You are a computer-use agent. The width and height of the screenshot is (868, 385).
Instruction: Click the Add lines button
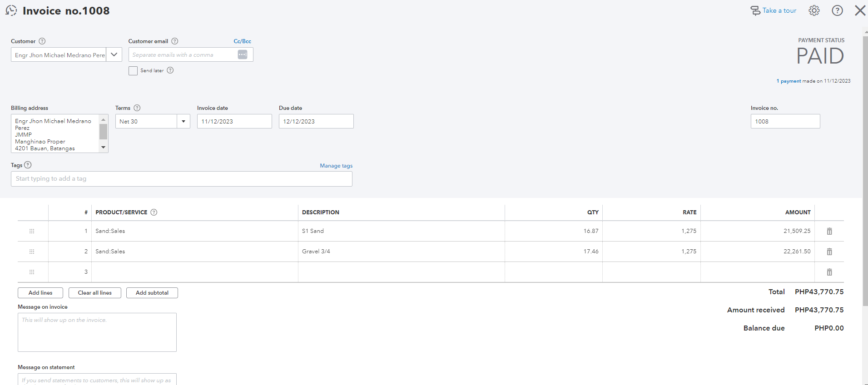(40, 293)
